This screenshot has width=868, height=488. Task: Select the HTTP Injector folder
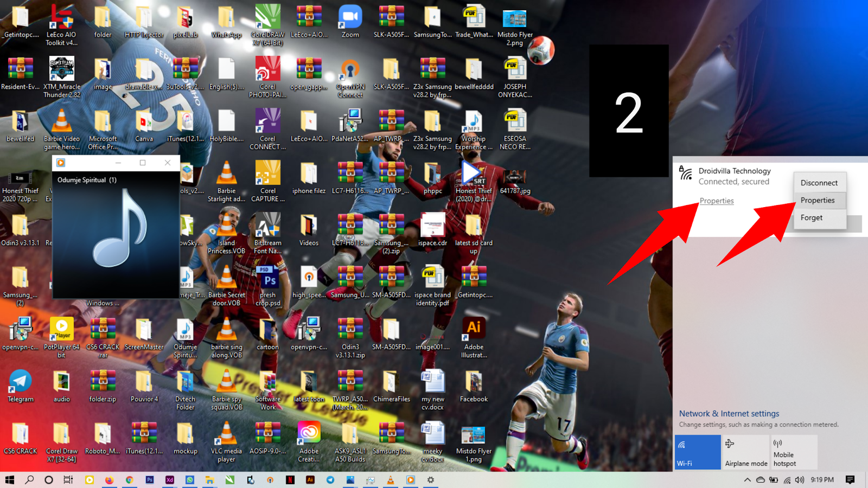(x=144, y=22)
